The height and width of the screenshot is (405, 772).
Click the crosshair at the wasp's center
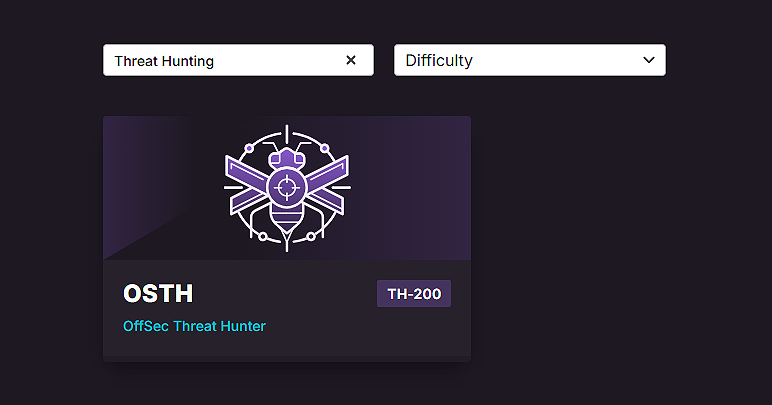(287, 186)
